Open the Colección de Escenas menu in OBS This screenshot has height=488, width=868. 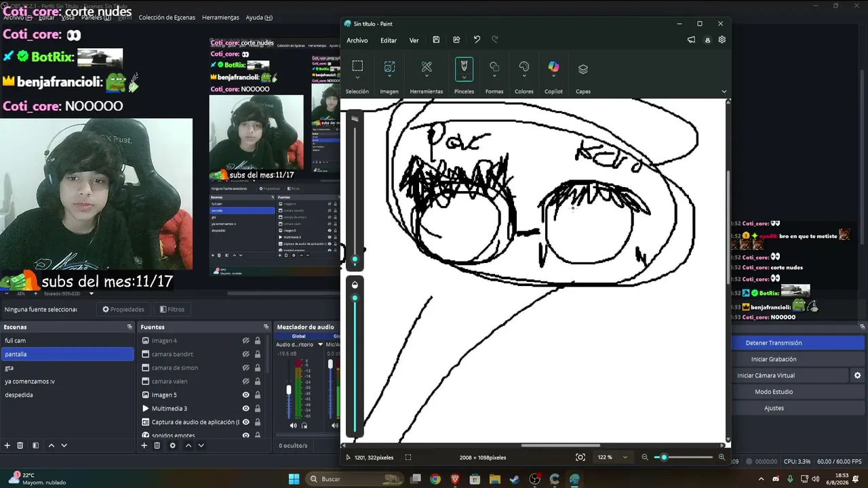click(x=167, y=18)
